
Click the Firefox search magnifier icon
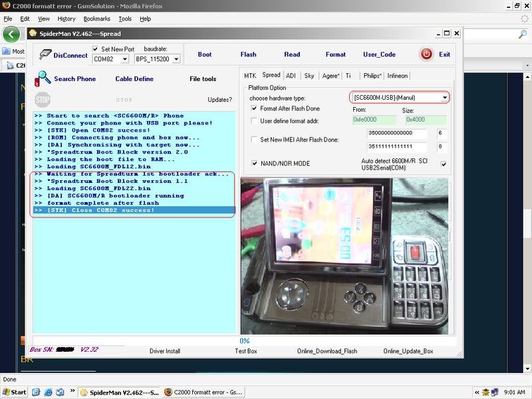pos(523,34)
